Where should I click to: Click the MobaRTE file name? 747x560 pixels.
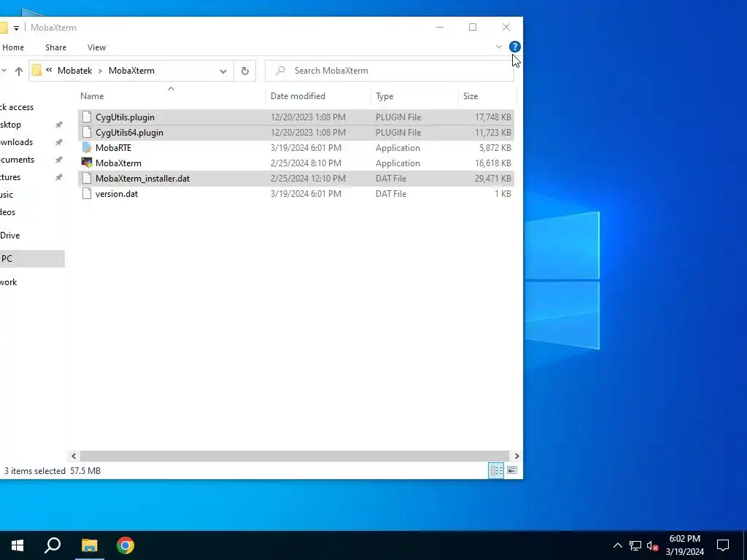tap(113, 147)
